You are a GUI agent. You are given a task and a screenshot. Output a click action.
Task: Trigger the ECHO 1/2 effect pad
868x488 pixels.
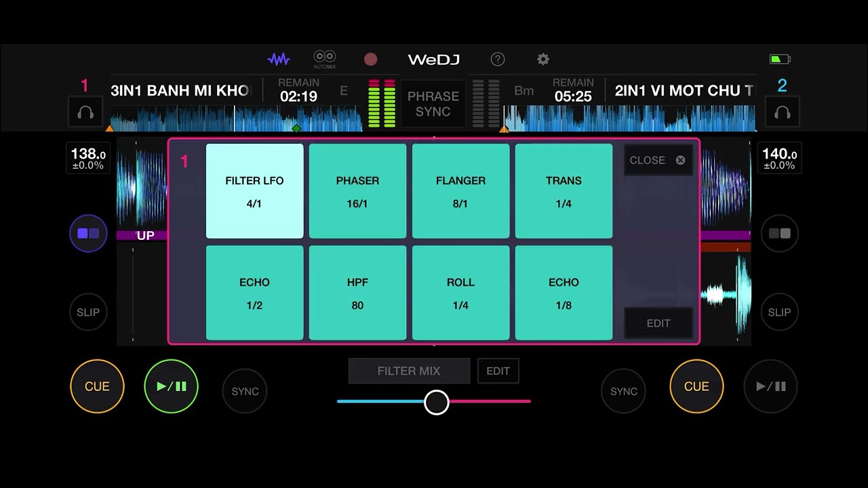254,293
